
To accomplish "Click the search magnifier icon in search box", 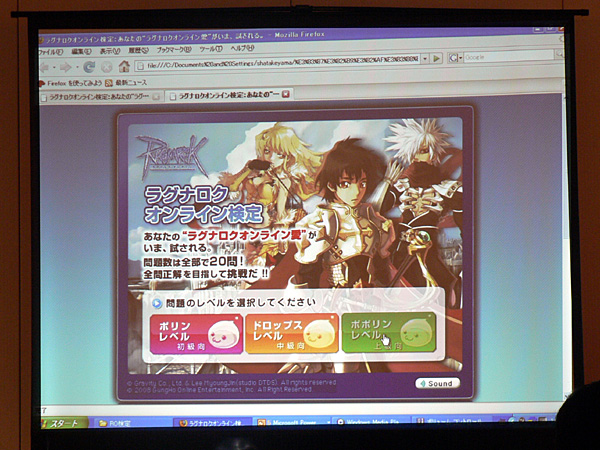I will click(x=559, y=54).
